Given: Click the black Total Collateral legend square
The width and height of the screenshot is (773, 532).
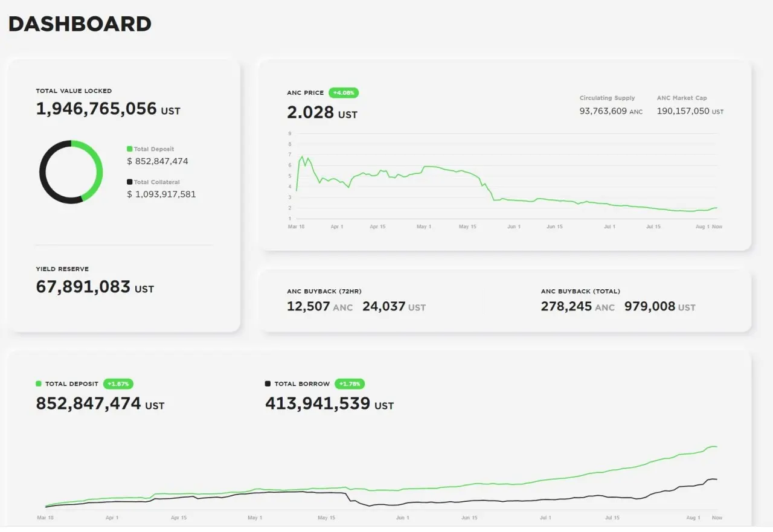Looking at the screenshot, I should (x=129, y=182).
